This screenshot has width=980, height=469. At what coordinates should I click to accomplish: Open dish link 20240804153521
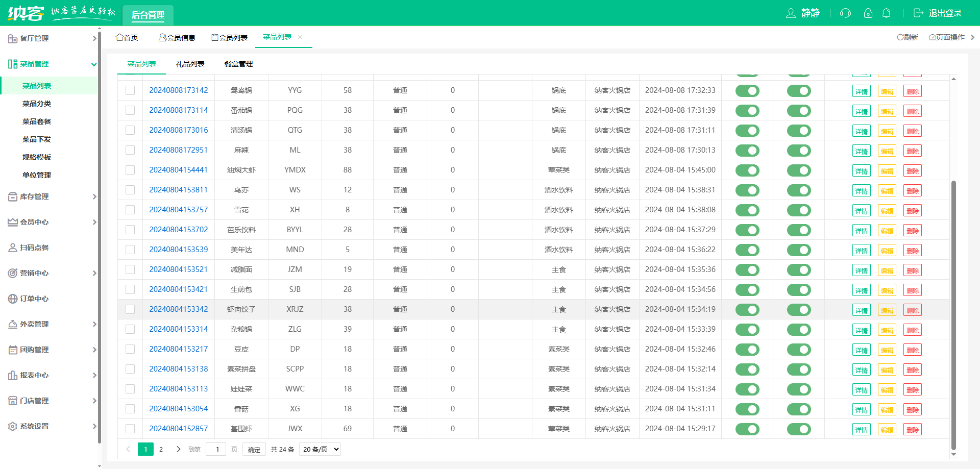178,269
